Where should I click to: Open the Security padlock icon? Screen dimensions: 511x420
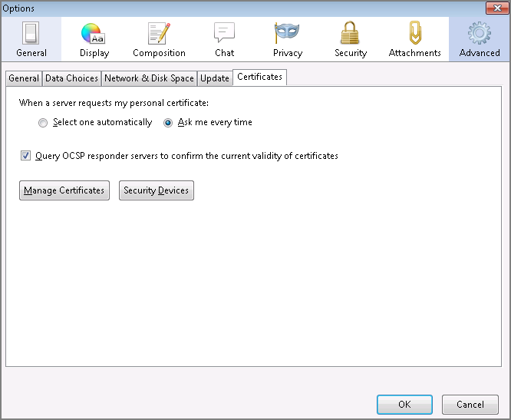click(x=350, y=32)
